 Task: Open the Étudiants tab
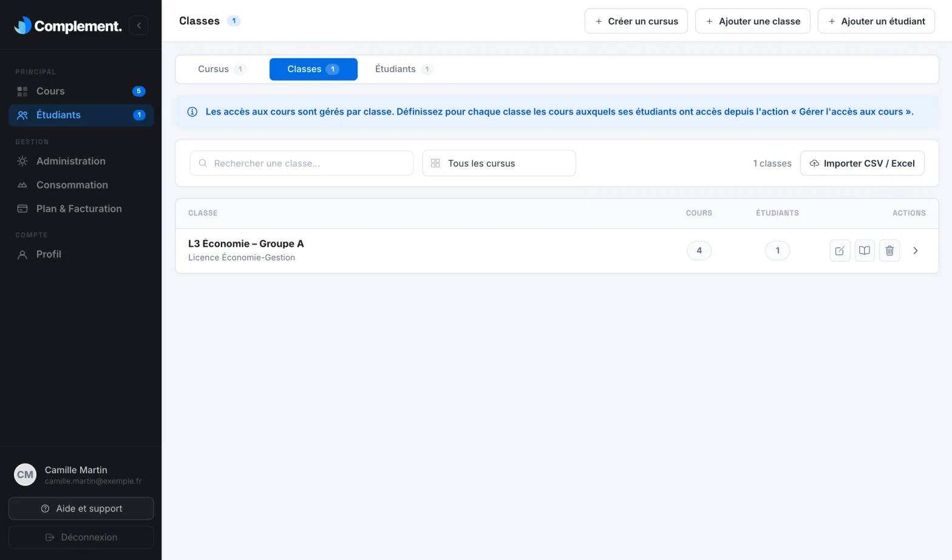pyautogui.click(x=404, y=69)
